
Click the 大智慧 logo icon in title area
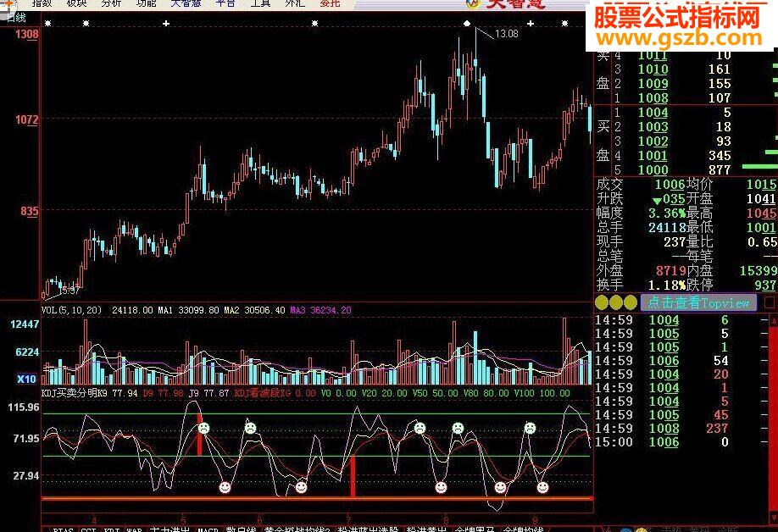(x=474, y=3)
